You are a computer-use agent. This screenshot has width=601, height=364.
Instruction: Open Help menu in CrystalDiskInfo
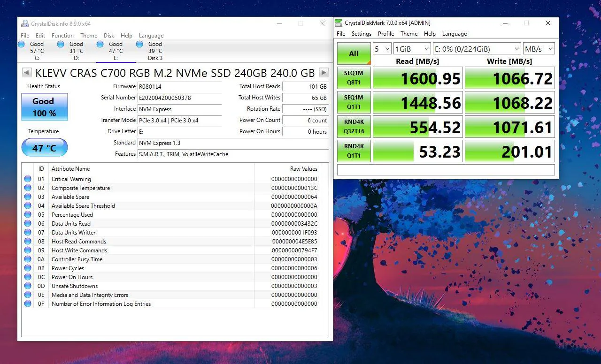[126, 35]
